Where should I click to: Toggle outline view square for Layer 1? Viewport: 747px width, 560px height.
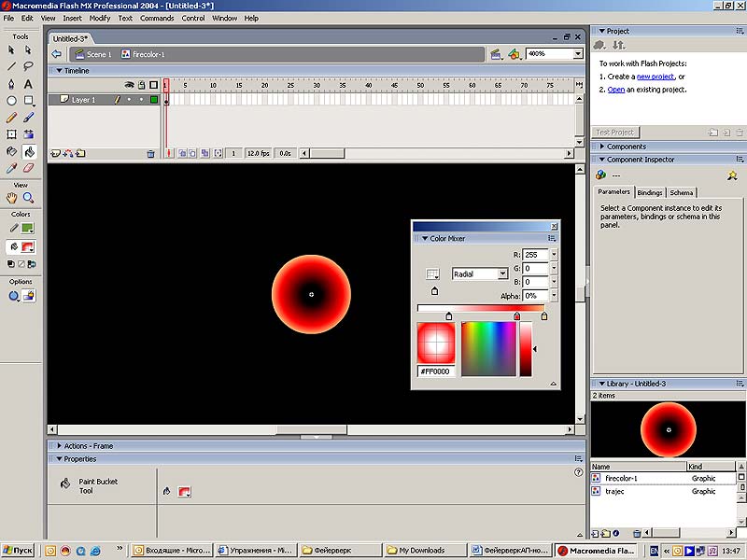153,99
